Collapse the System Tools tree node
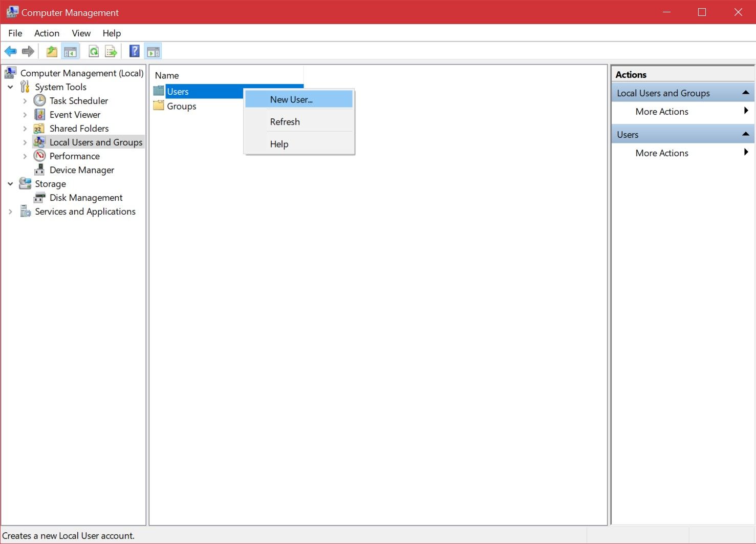The width and height of the screenshot is (756, 544). 10,87
